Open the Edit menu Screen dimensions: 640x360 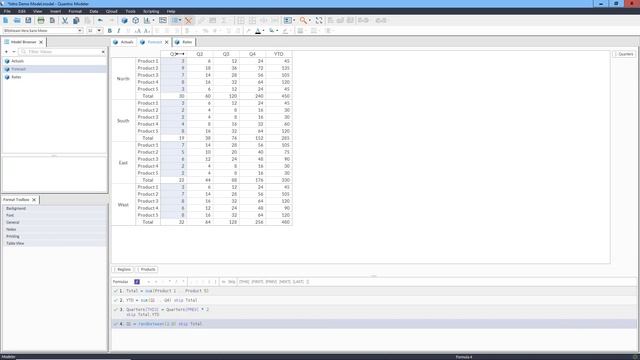[x=22, y=11]
